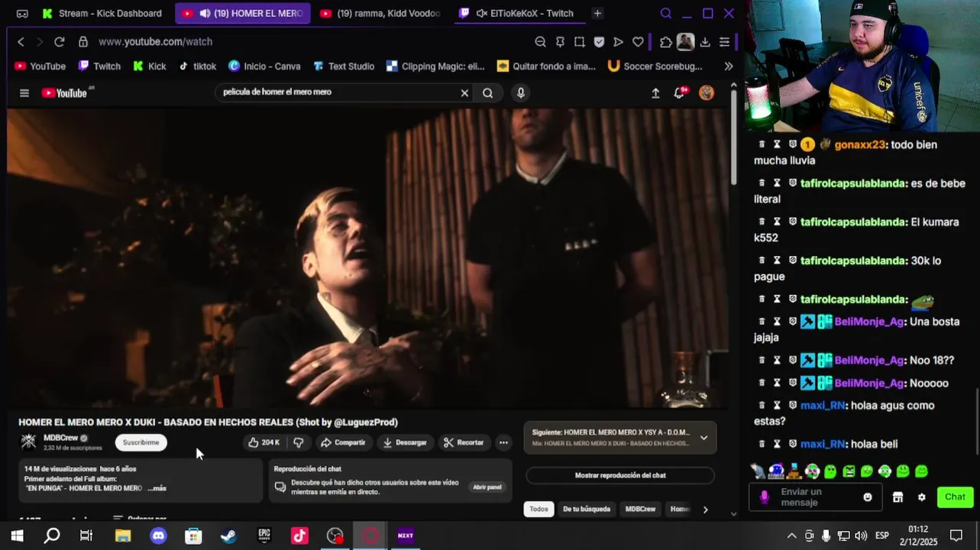Go back with the browser back arrow
The image size is (980, 550).
(x=21, y=42)
